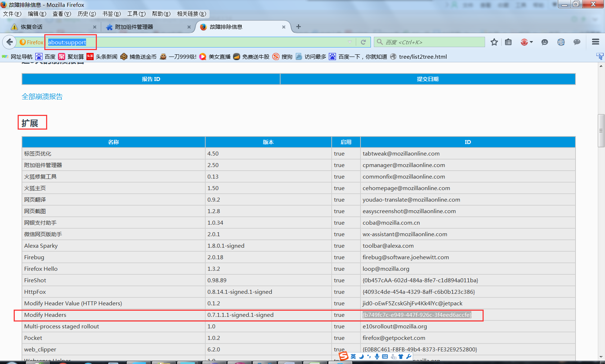Open the 书签 menu
The image size is (605, 364).
pos(112,14)
